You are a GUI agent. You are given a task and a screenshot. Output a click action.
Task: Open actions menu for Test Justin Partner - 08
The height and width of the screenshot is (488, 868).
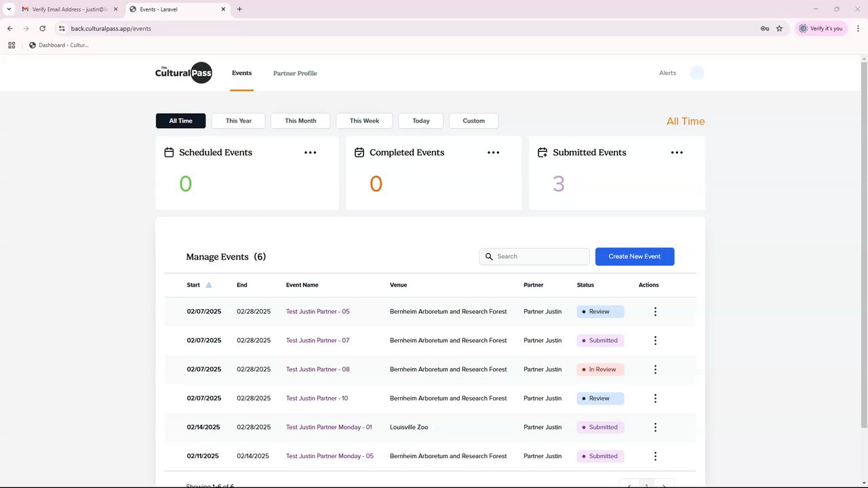point(655,369)
